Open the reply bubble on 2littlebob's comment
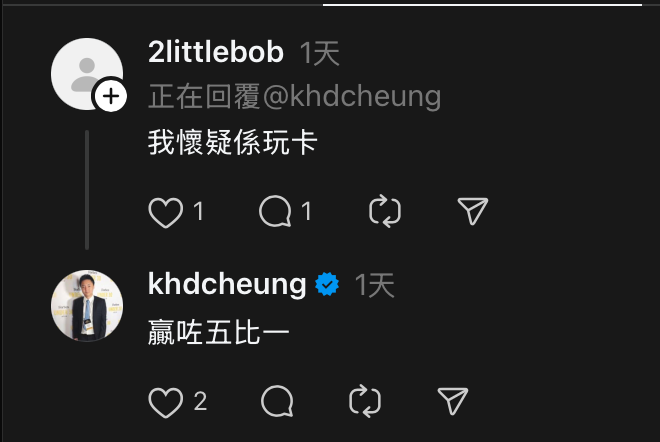Image resolution: width=660 pixels, height=442 pixels. coord(276,211)
